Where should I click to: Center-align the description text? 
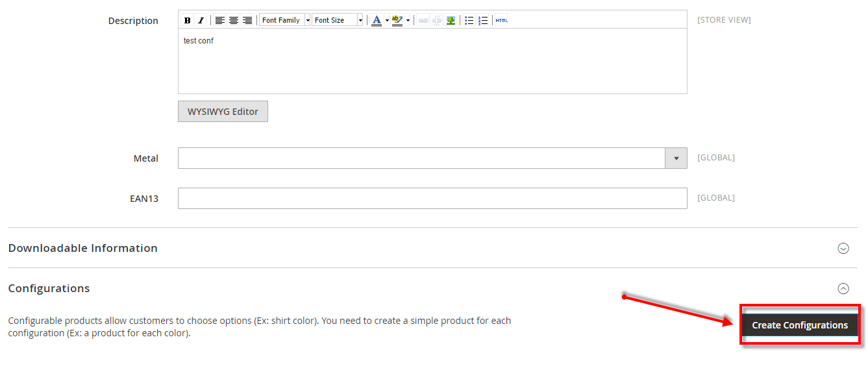coord(233,20)
